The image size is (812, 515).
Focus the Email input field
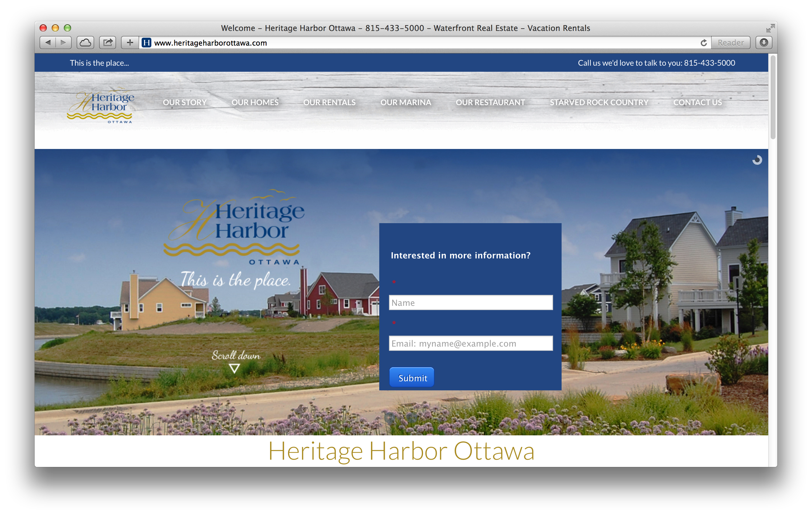471,343
